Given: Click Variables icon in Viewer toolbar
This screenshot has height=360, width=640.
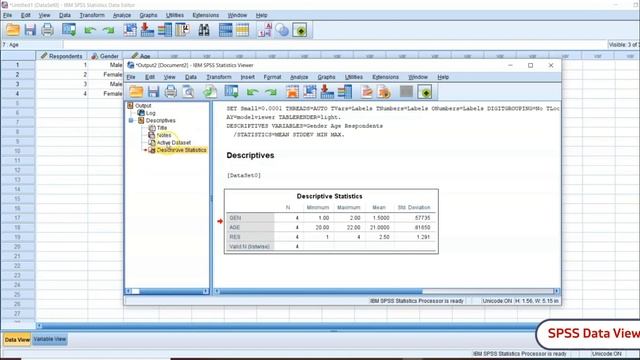Looking at the screenshot, I should (344, 92).
